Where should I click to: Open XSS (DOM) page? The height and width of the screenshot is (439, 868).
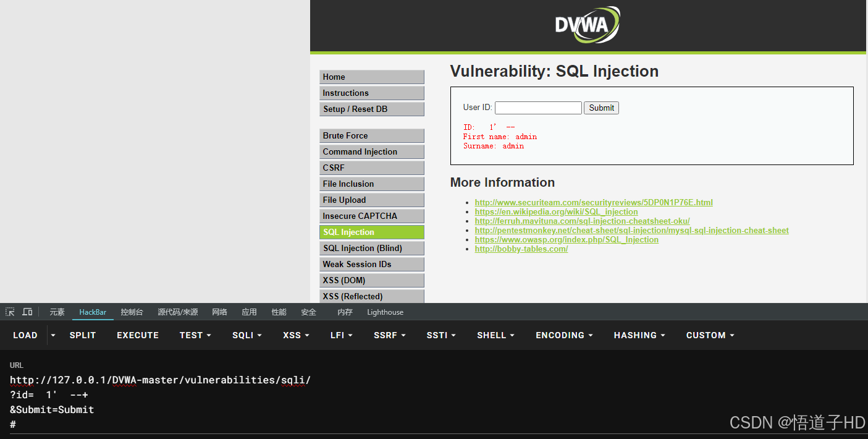[x=372, y=280]
